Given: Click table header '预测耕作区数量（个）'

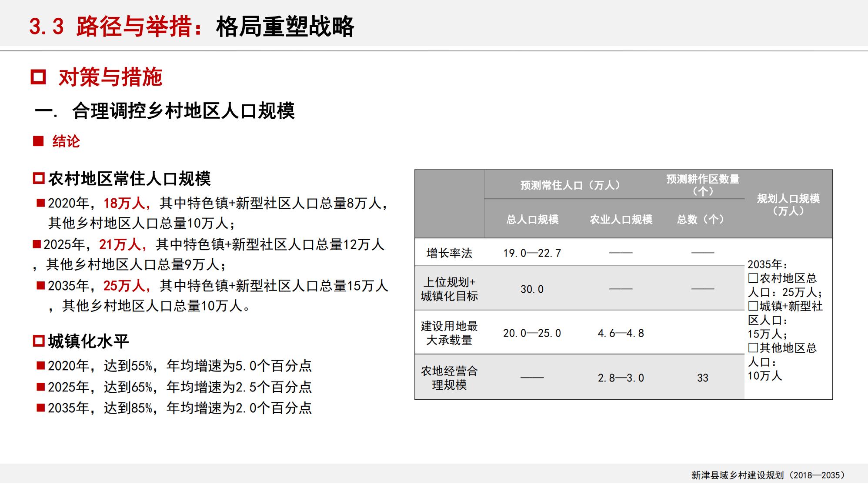Looking at the screenshot, I should point(703,185).
